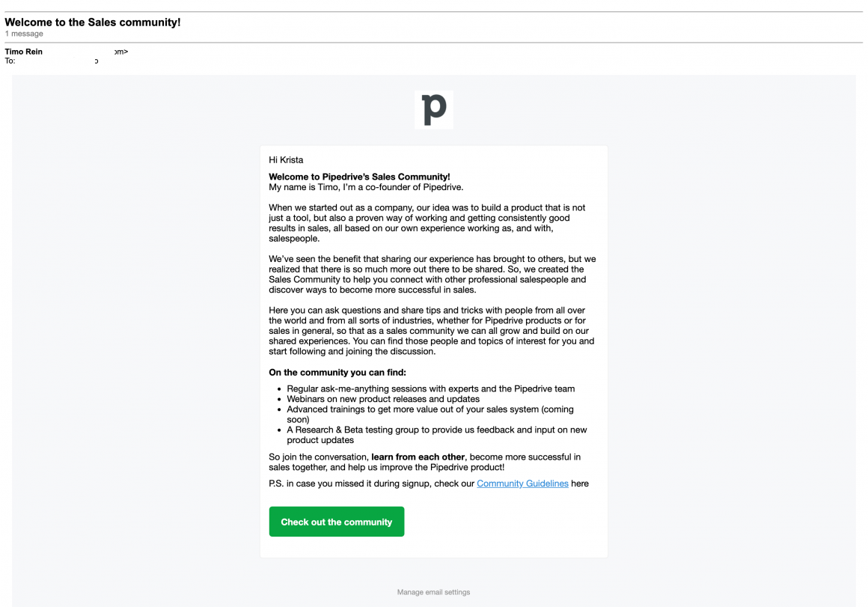
Task: Open the Community Guidelines link
Action: [522, 484]
